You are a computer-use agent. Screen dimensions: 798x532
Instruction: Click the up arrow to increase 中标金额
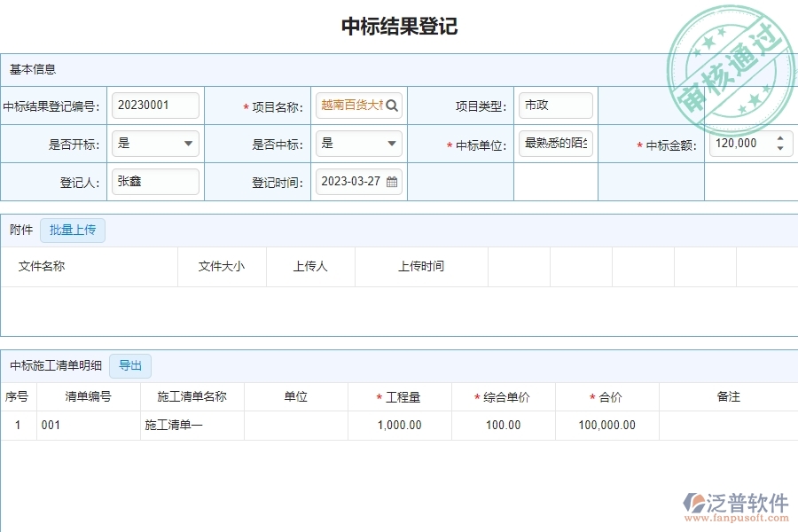coord(778,137)
